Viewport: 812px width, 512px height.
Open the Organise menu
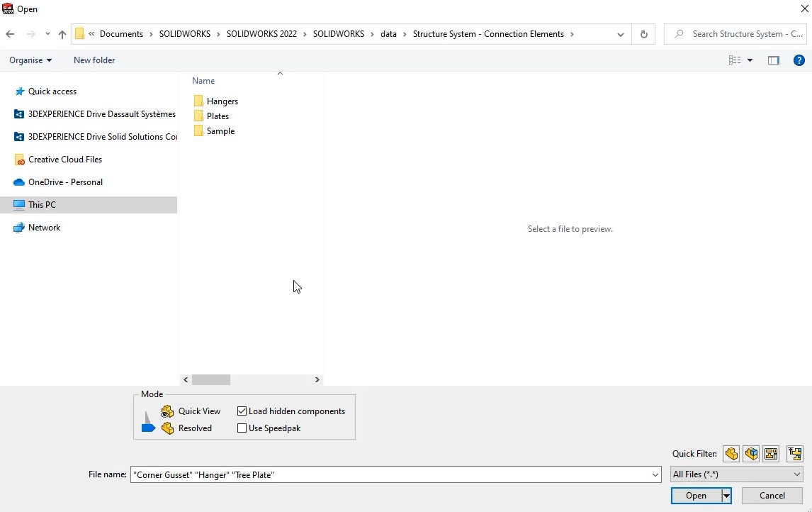click(30, 60)
